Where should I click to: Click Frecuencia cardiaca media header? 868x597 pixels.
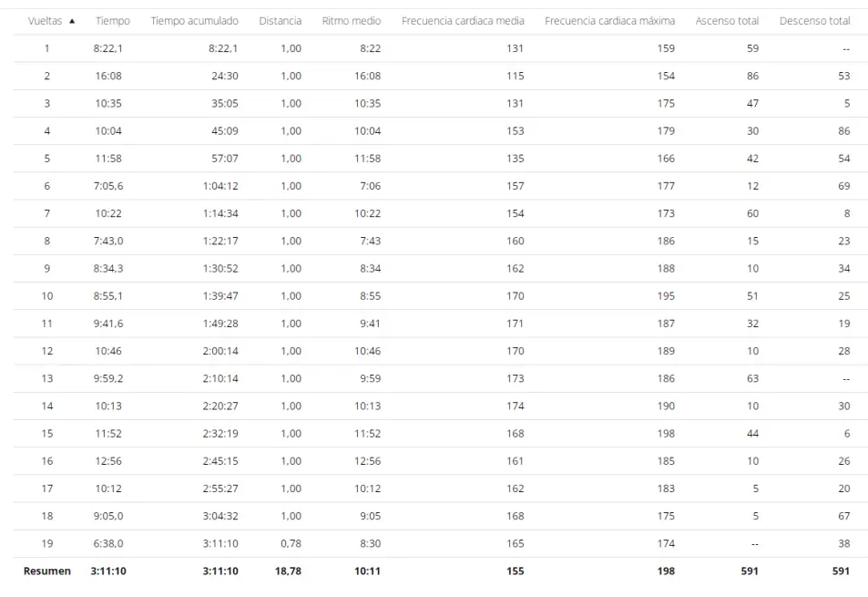(463, 21)
